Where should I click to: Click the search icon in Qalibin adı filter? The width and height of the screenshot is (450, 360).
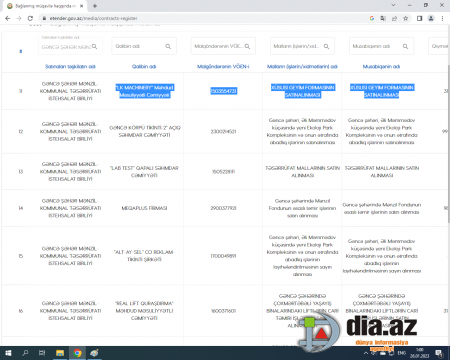(168, 46)
